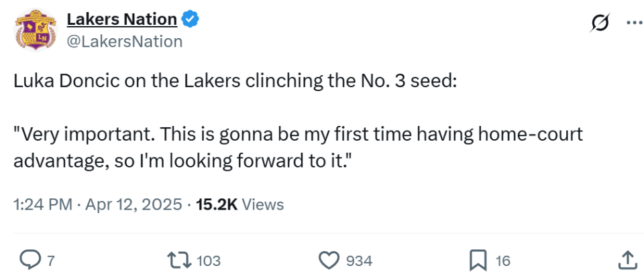The width and height of the screenshot is (644, 278).
Task: Click the 15.2K Views label
Action: (x=239, y=205)
